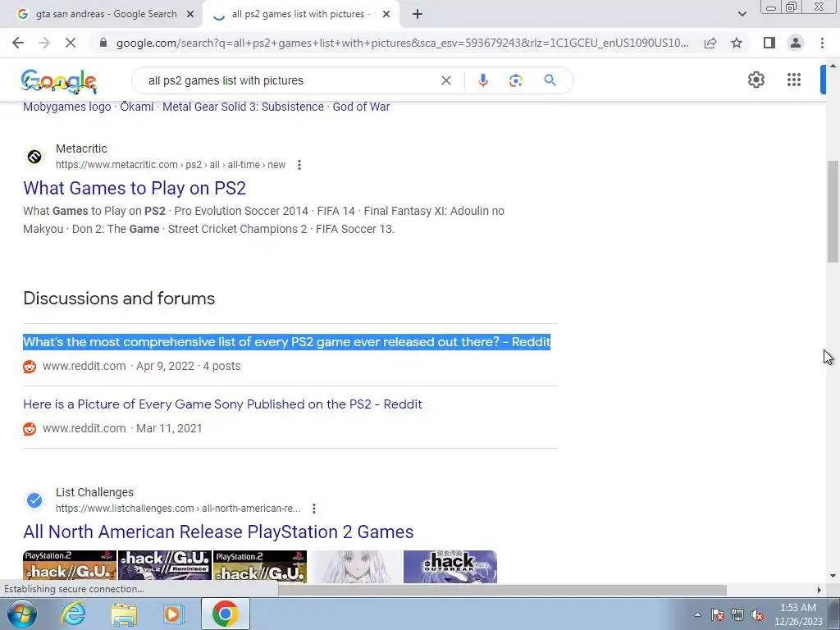840x630 pixels.
Task: Start a voice search with the microphone
Action: click(x=482, y=80)
